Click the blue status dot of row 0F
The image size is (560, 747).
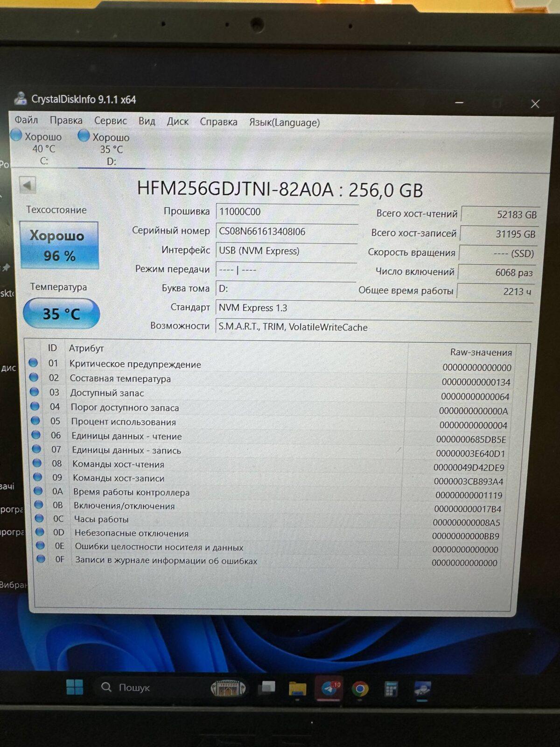[41, 558]
